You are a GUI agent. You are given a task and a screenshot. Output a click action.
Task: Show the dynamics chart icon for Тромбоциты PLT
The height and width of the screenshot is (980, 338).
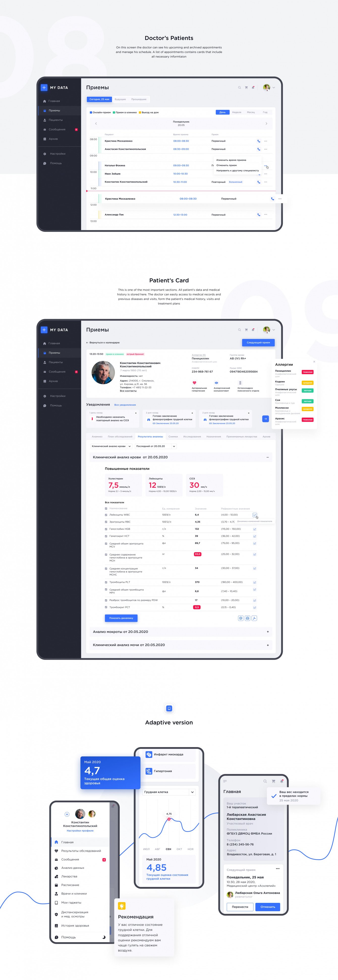255,583
